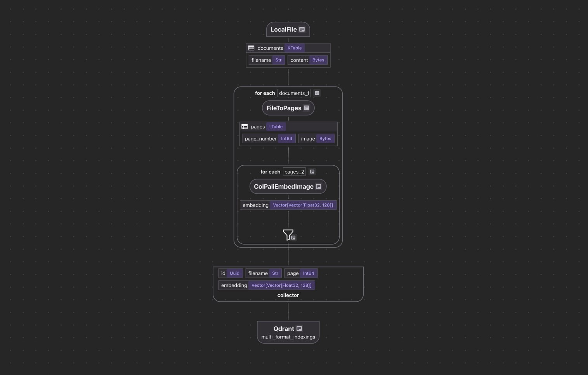
Task: Select the FileToPages function node
Action: point(284,108)
